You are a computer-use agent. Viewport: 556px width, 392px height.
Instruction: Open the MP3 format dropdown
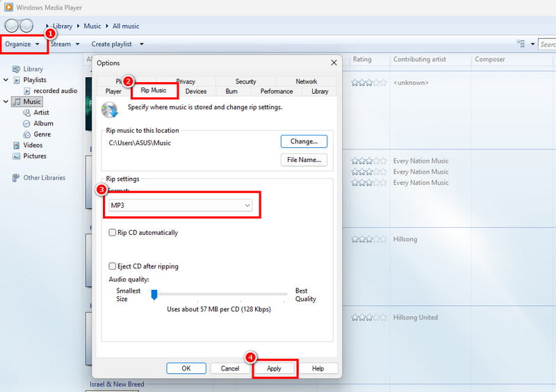181,205
